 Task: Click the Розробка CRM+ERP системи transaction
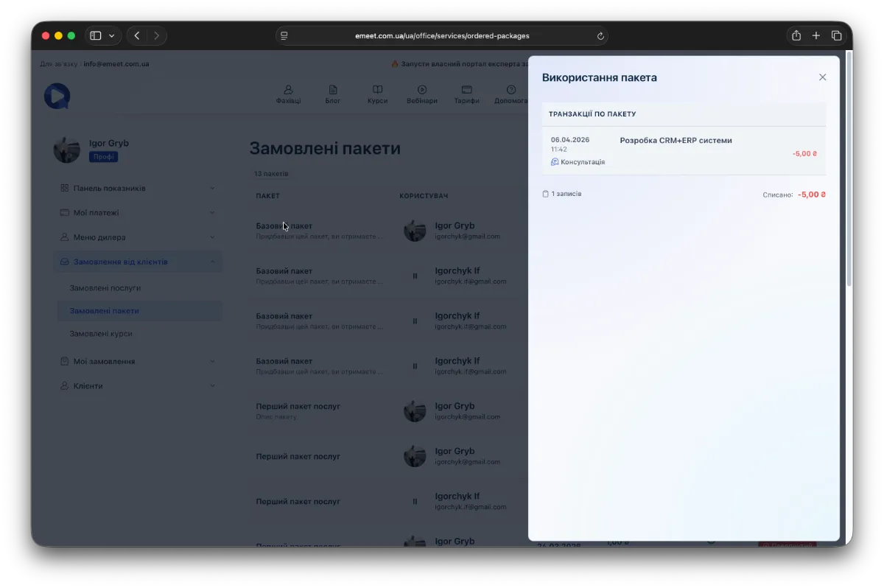tap(676, 141)
